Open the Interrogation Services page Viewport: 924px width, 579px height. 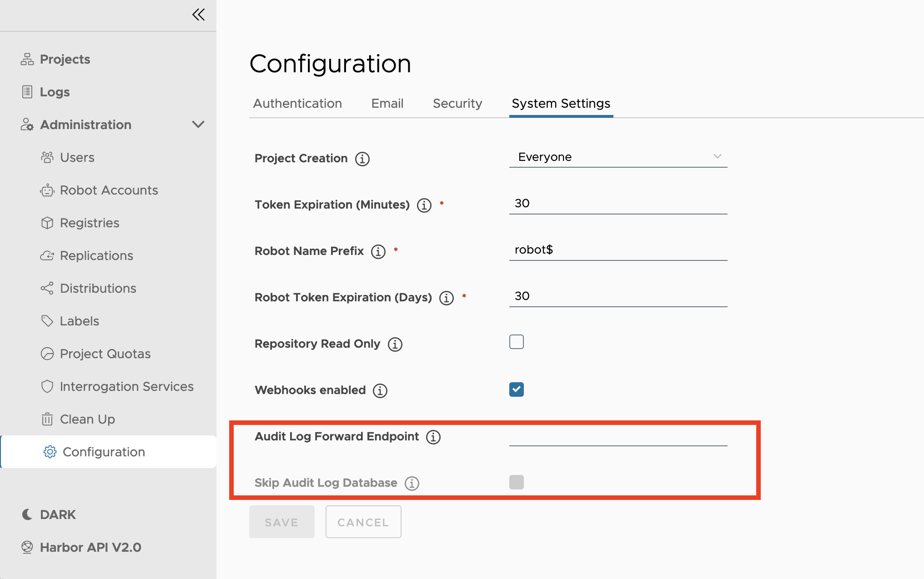[x=127, y=386]
